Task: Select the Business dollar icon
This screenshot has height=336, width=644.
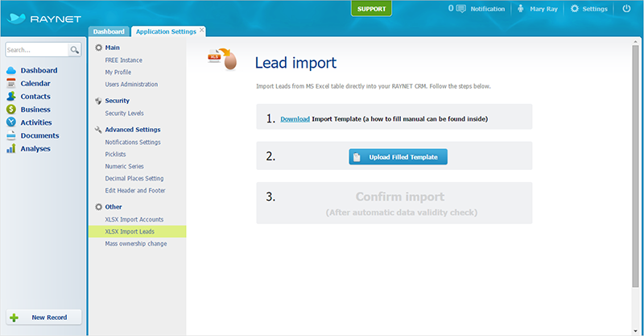Action: [11, 110]
